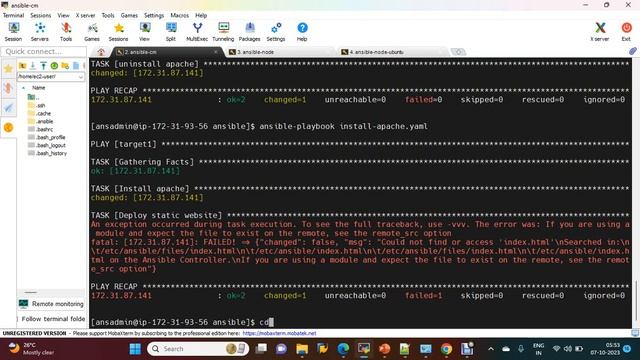640x360 pixels.
Task: Click the Split toolbar icon
Action: click(171, 32)
